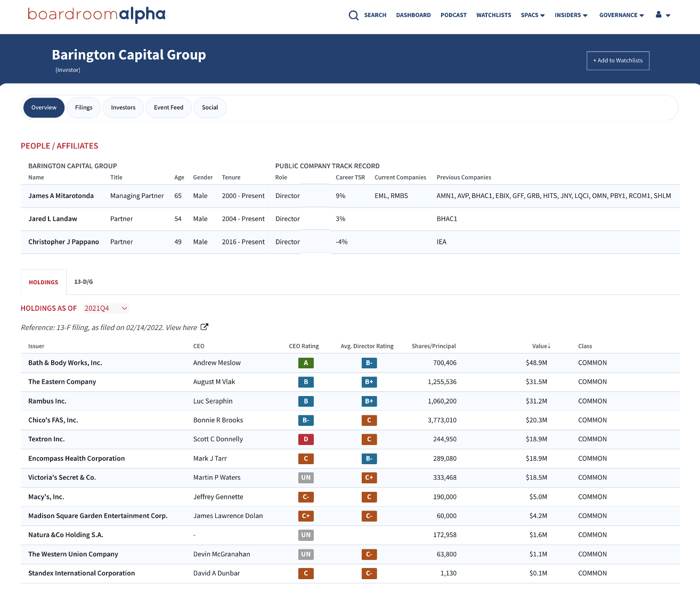Click Standex CEO rating C badge
700x593 pixels.
(306, 574)
